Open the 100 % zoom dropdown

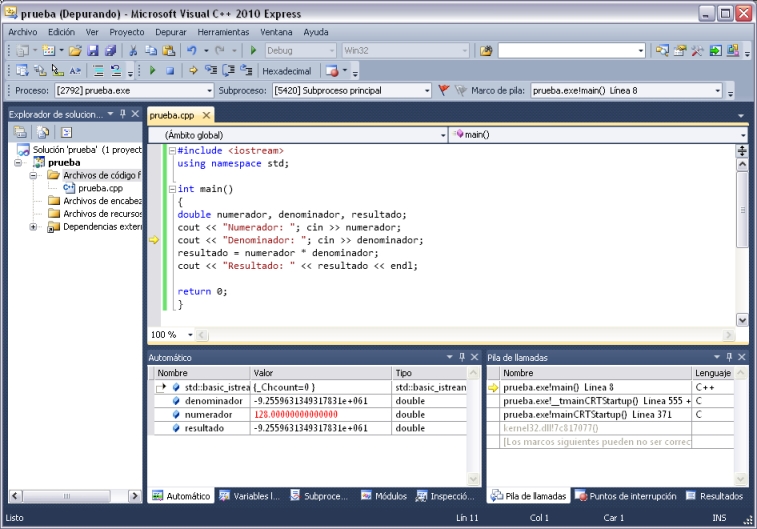[190, 334]
